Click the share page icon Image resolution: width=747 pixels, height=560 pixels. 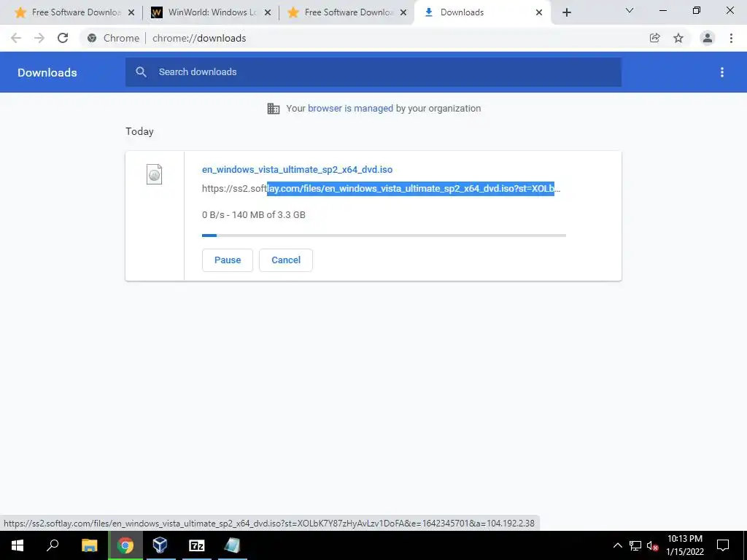[x=655, y=38]
